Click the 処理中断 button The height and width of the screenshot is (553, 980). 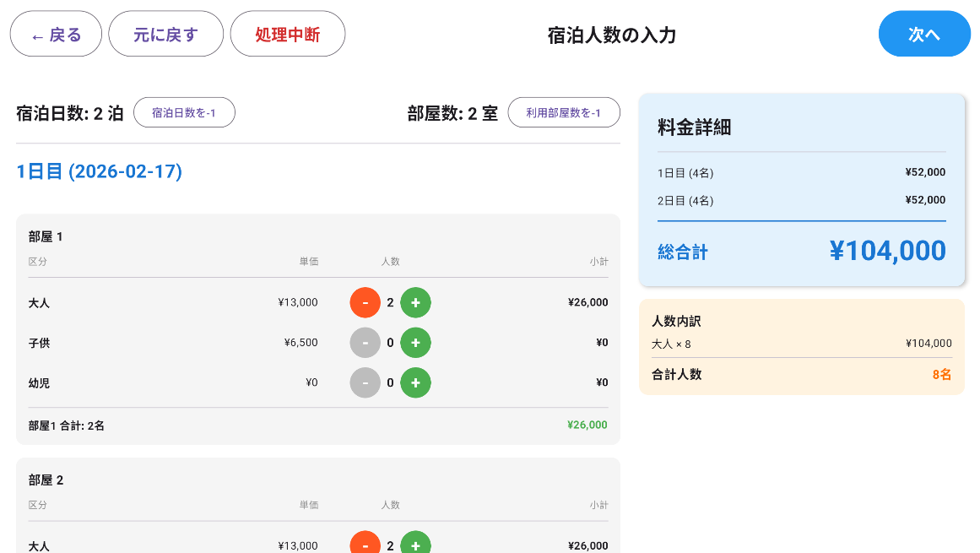[x=287, y=34]
